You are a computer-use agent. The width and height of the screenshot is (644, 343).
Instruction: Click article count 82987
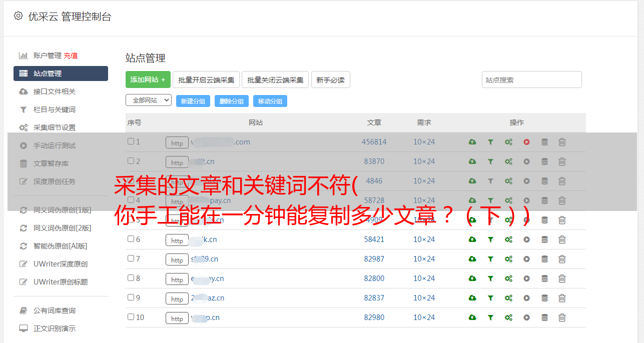374,259
